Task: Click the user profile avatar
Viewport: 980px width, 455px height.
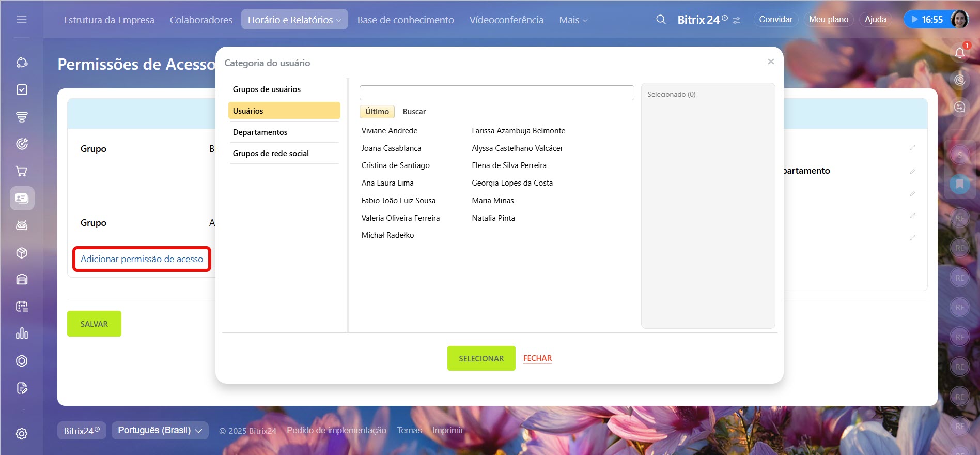Action: tap(959, 20)
